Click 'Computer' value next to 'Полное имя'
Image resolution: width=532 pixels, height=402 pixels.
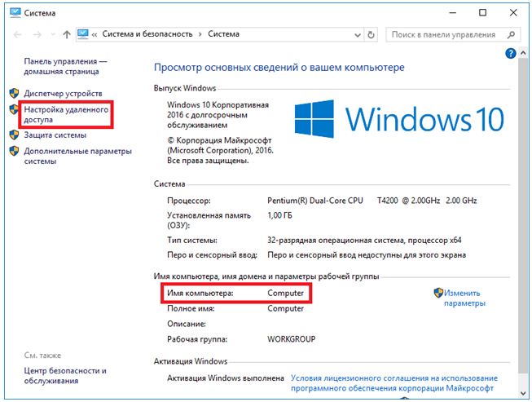pyautogui.click(x=285, y=308)
